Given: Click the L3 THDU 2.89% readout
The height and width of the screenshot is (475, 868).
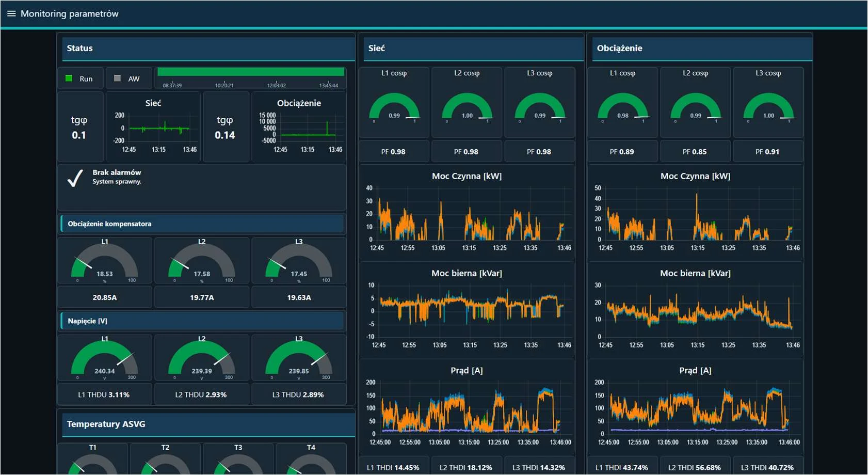Looking at the screenshot, I should [x=299, y=394].
